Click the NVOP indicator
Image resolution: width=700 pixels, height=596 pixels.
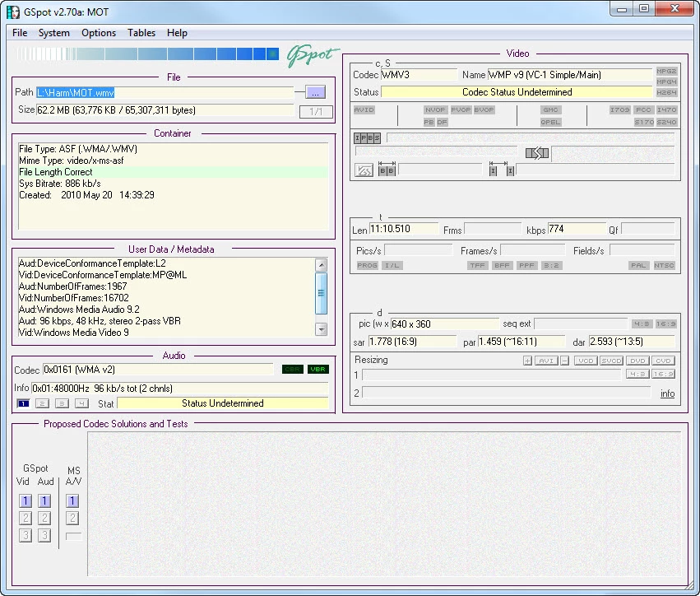pyautogui.click(x=435, y=109)
